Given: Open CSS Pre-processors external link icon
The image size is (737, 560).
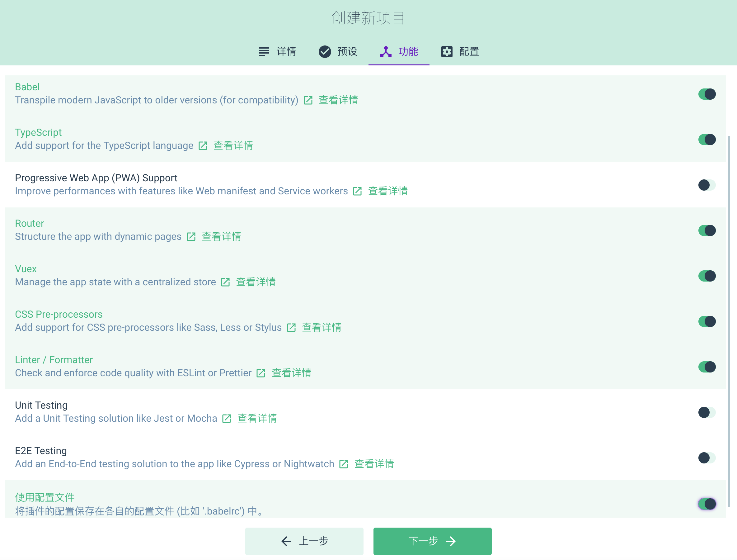Looking at the screenshot, I should tap(292, 328).
